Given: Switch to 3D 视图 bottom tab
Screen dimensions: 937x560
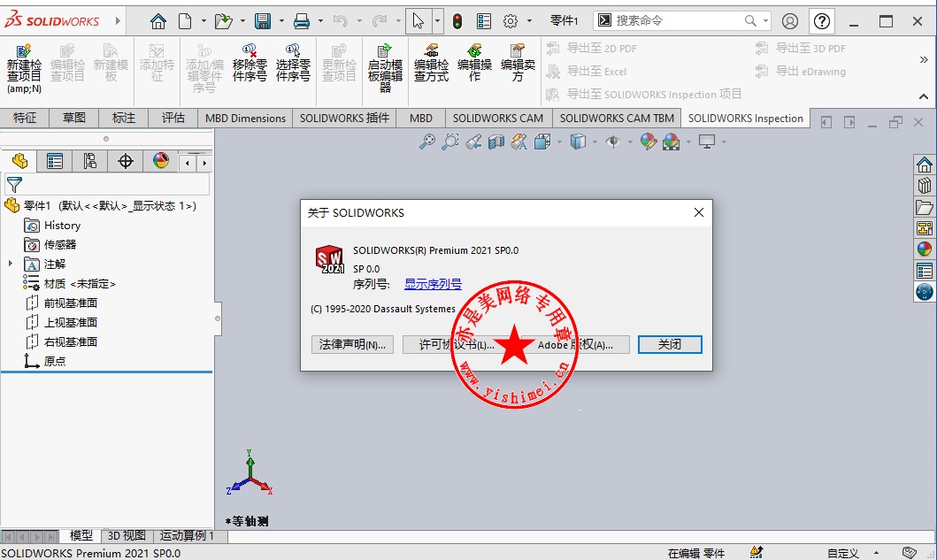Looking at the screenshot, I should 127,535.
